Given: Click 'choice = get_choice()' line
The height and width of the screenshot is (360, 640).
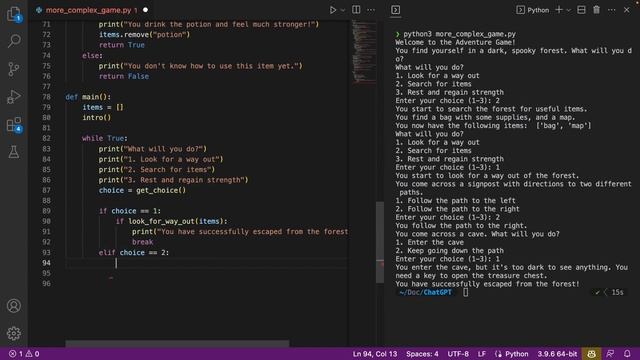Looking at the screenshot, I should (142, 190).
